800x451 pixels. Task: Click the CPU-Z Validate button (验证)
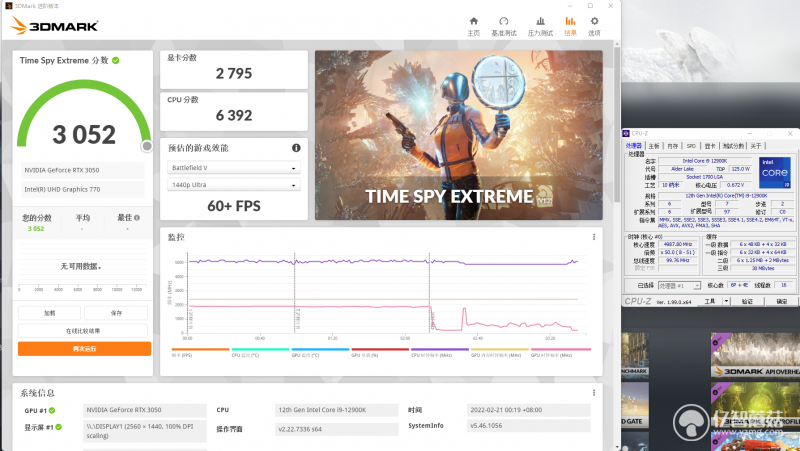(x=747, y=302)
